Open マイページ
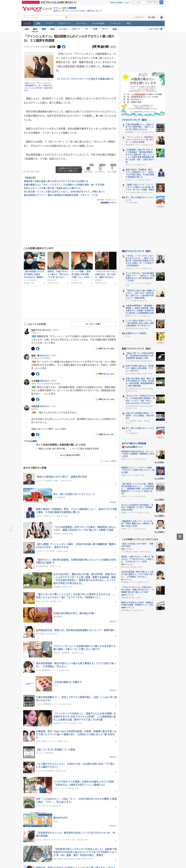This screenshot has height=868, width=186. (x=139, y=17)
